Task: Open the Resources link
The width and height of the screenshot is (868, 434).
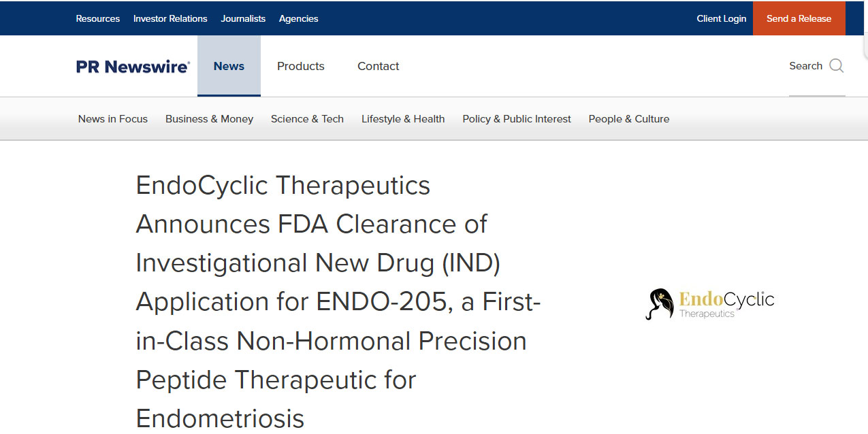Action: click(97, 18)
